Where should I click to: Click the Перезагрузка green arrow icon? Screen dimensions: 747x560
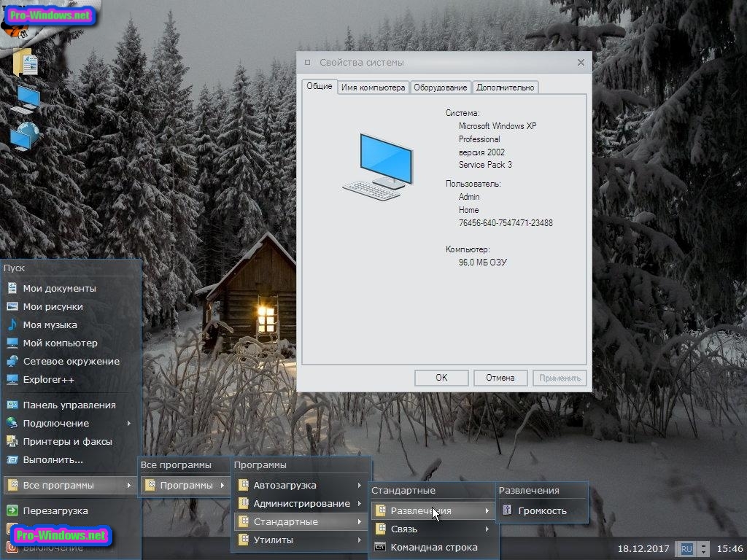point(12,510)
